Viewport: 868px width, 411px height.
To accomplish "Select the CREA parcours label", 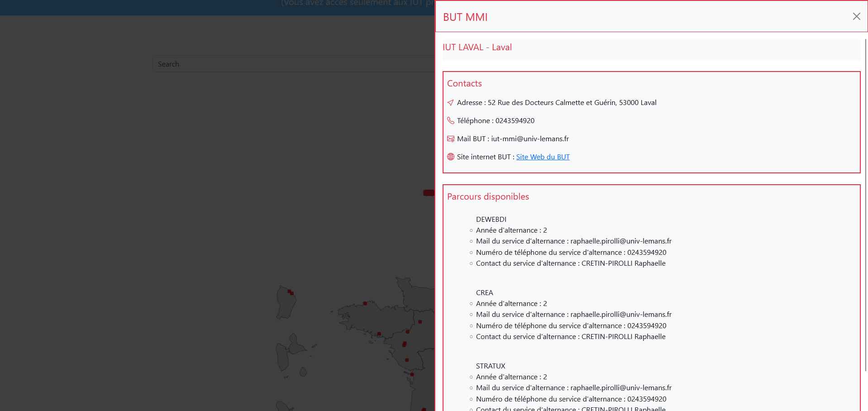I will tap(484, 293).
